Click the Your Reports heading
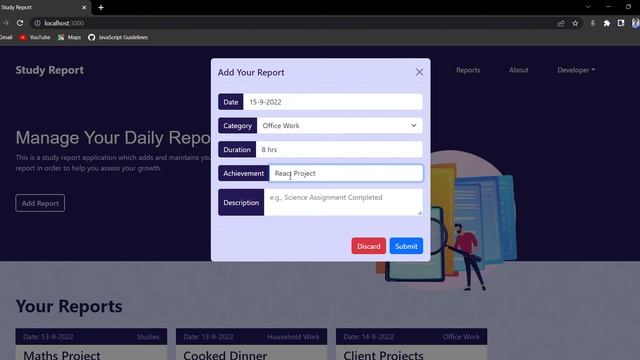The width and height of the screenshot is (640, 360). [69, 306]
